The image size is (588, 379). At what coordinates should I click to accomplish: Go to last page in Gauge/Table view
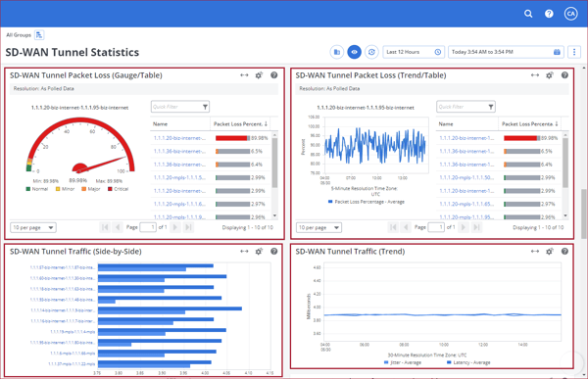click(x=188, y=227)
